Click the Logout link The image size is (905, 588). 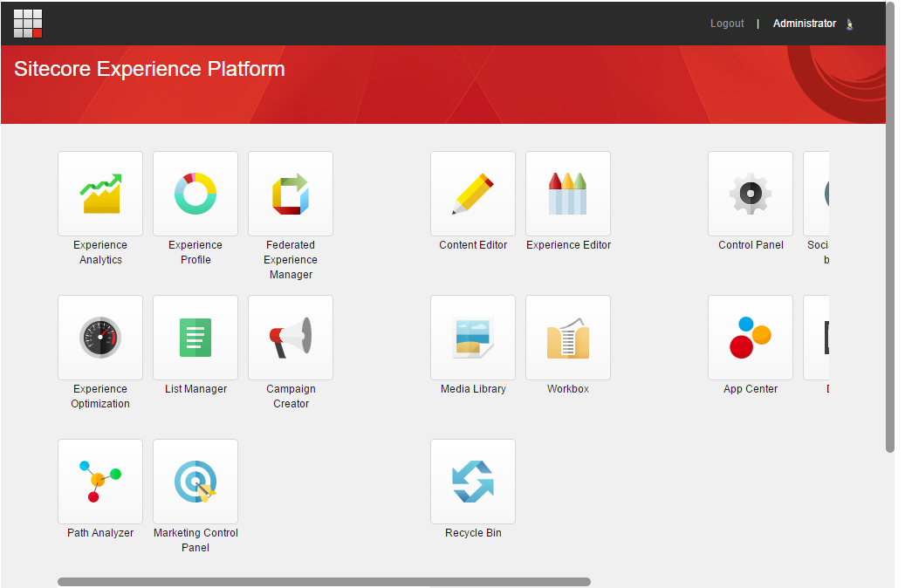click(x=727, y=24)
